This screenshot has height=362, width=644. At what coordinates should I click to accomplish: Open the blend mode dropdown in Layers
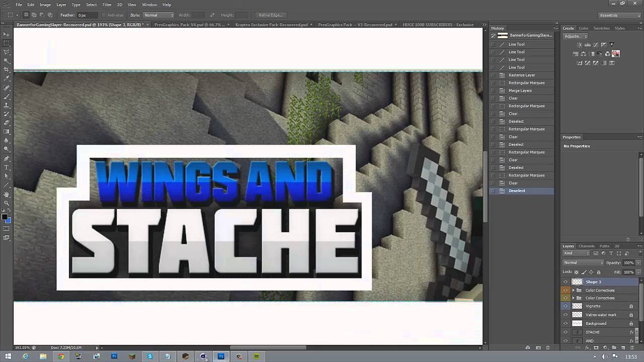[x=583, y=262]
